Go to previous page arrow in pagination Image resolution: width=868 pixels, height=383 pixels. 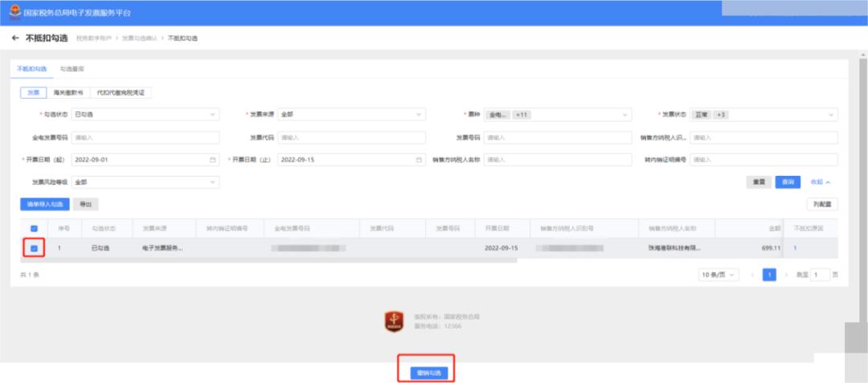(x=752, y=275)
